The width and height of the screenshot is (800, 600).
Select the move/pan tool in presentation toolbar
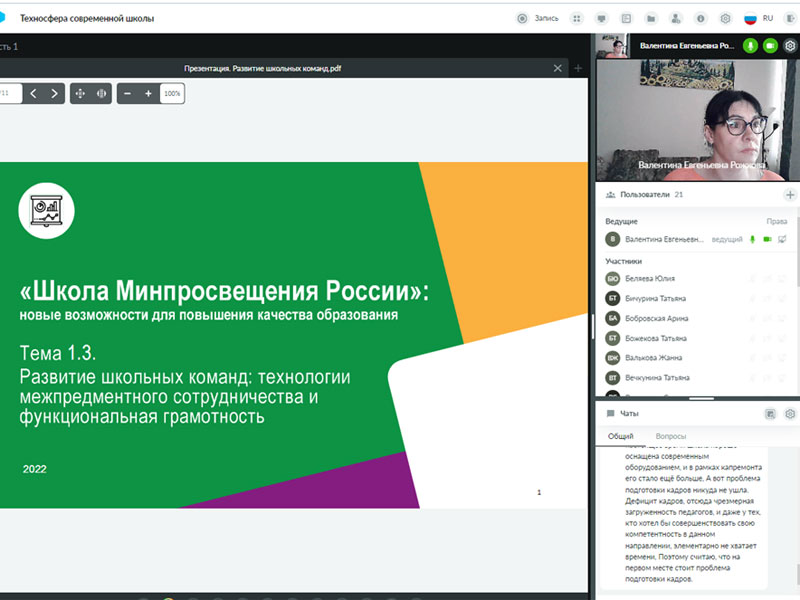pos(80,93)
